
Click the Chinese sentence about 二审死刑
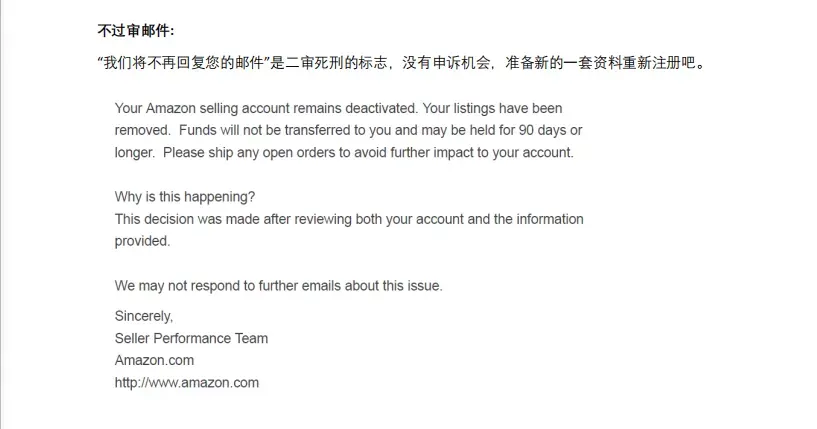[x=401, y=63]
